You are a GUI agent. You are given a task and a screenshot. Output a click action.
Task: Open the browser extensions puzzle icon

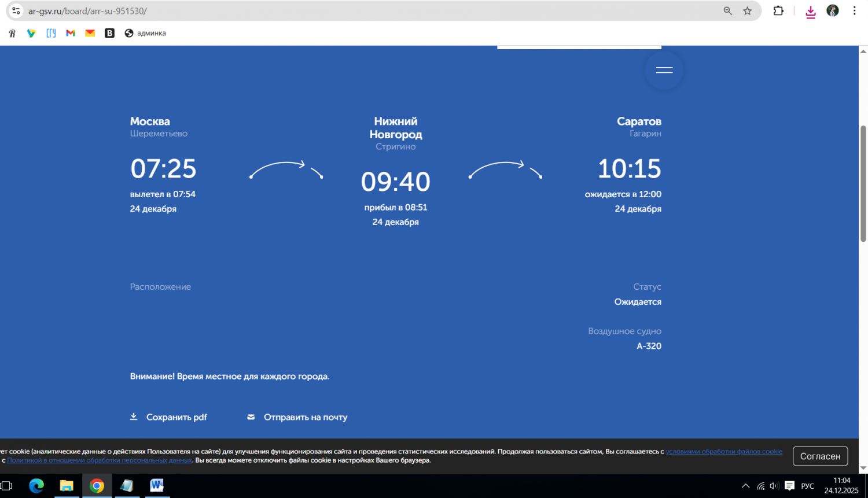[x=778, y=11]
